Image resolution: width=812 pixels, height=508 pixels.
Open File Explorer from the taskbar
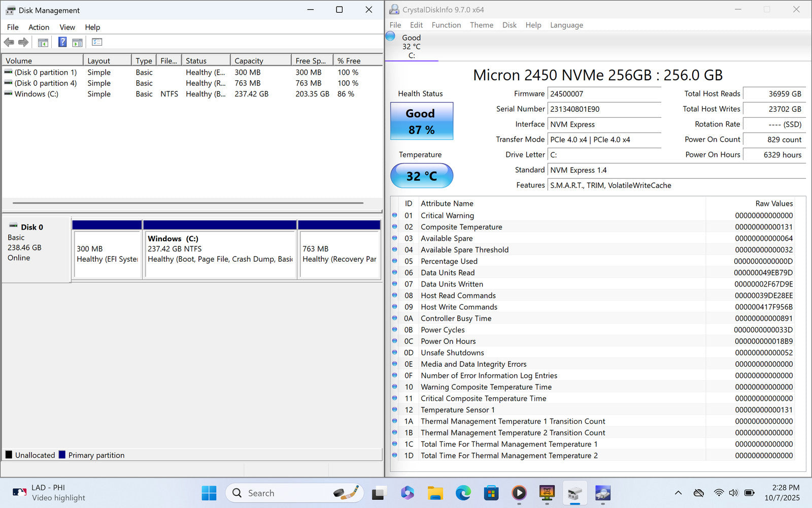435,493
